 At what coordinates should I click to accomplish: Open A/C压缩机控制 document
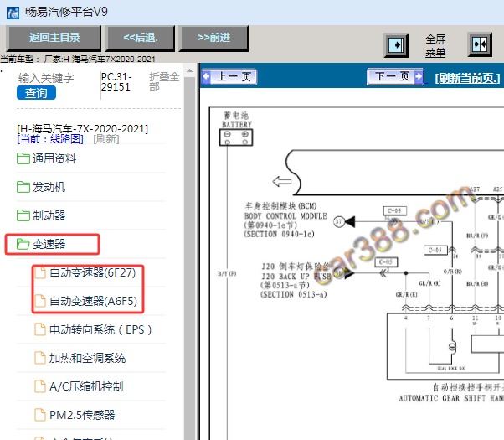[x=86, y=386]
